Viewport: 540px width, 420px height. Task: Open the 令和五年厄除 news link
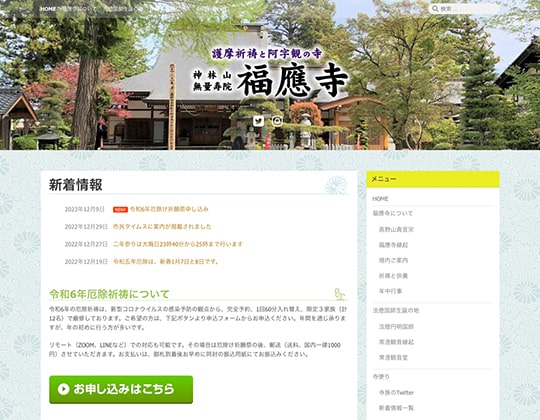point(166,262)
